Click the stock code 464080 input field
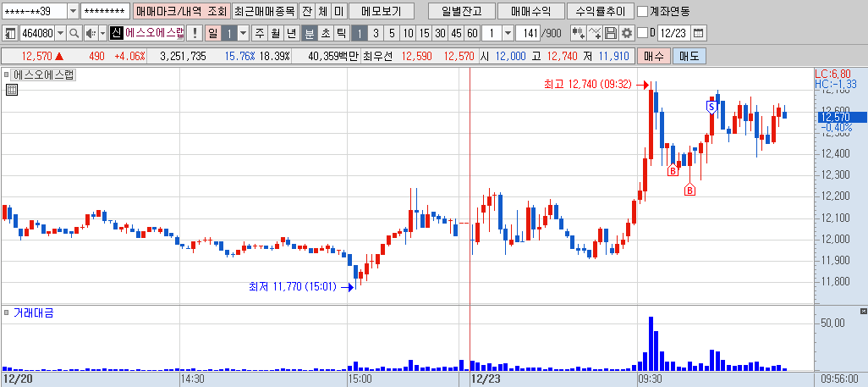The height and width of the screenshot is (387, 868). click(37, 33)
